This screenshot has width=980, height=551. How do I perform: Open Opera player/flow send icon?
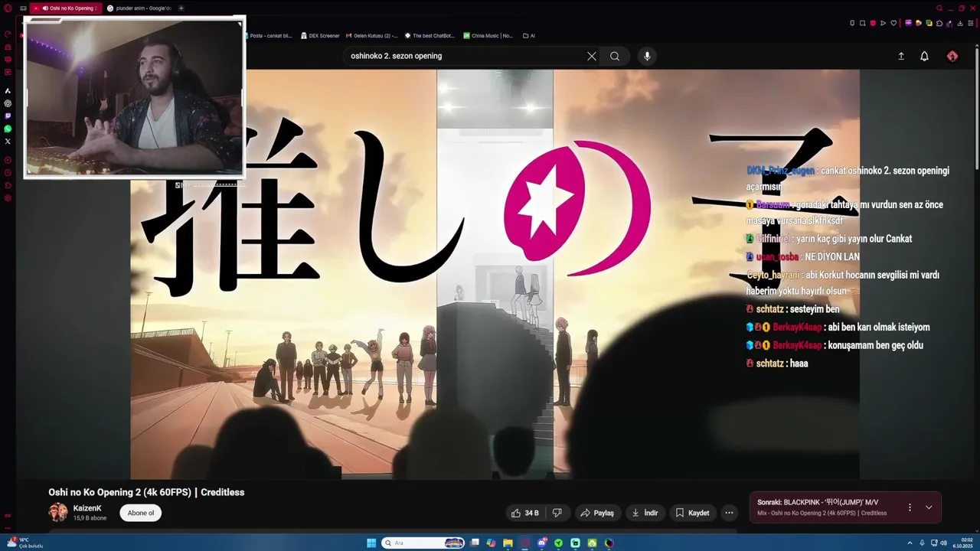[883, 23]
